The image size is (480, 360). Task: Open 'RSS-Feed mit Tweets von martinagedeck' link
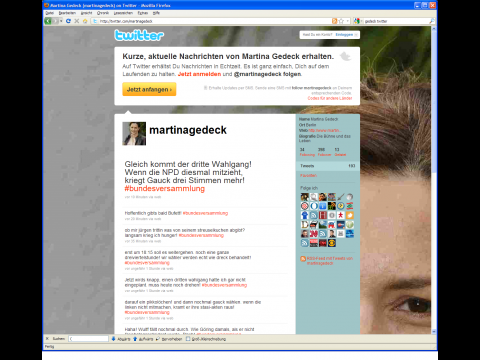[x=330, y=261]
